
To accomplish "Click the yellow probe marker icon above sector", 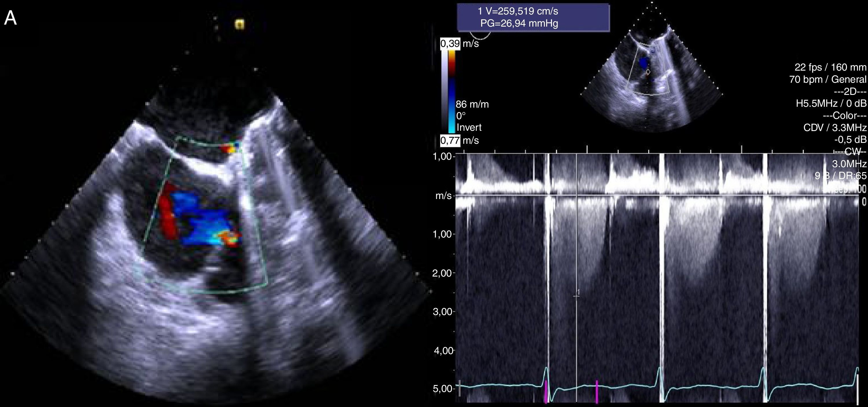I will [x=239, y=24].
